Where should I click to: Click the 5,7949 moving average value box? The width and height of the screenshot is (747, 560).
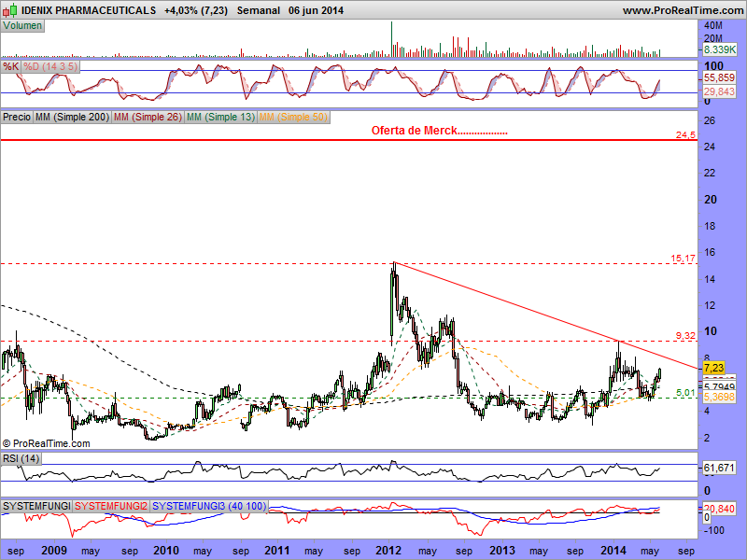[x=719, y=386]
